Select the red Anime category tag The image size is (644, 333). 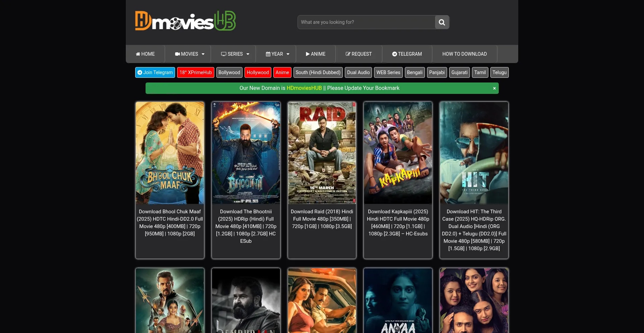(282, 72)
